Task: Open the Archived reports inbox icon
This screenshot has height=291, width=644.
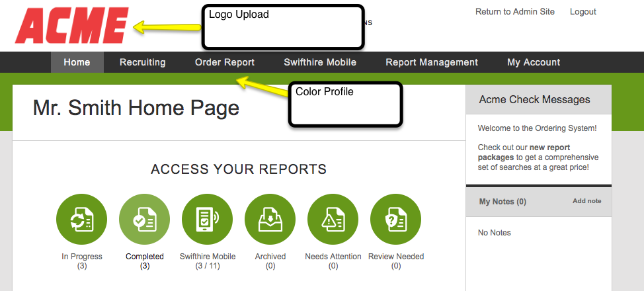Action: click(270, 220)
